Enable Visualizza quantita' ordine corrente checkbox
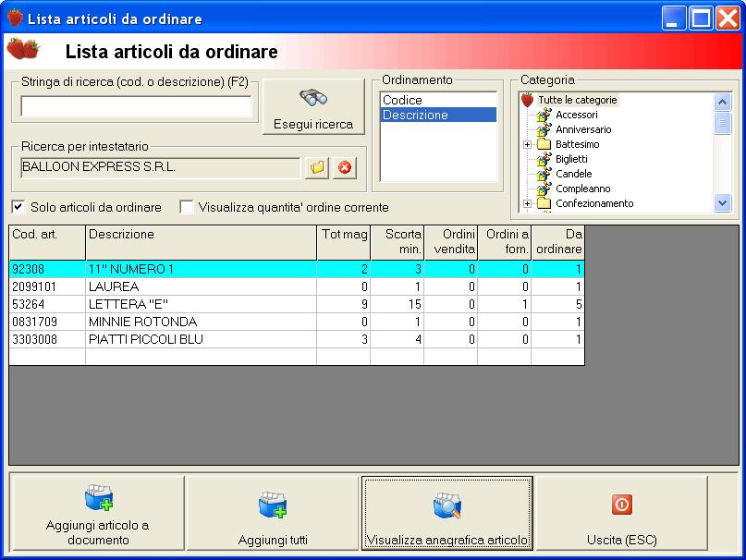This screenshot has width=746, height=560. tap(186, 207)
